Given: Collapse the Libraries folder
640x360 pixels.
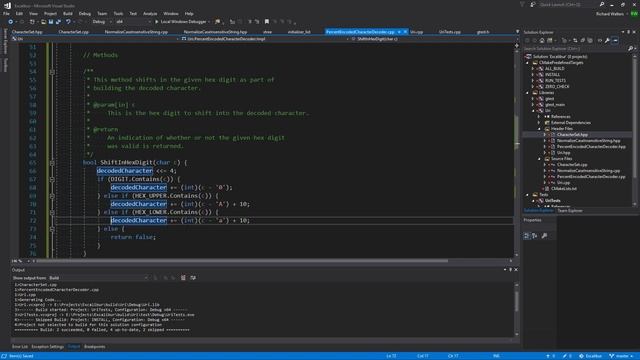Looking at the screenshot, I should [x=527, y=93].
